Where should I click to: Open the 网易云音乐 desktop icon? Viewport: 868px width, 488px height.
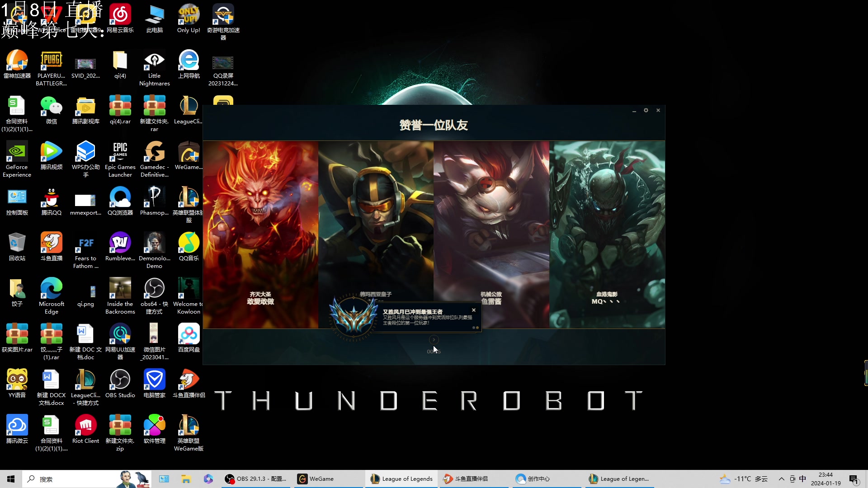click(120, 19)
